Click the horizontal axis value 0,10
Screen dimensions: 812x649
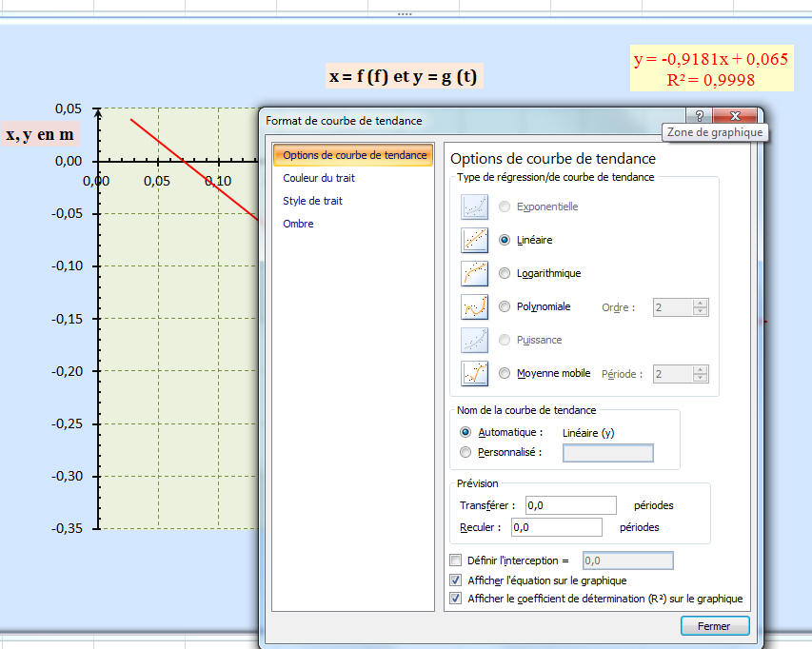[x=218, y=181]
